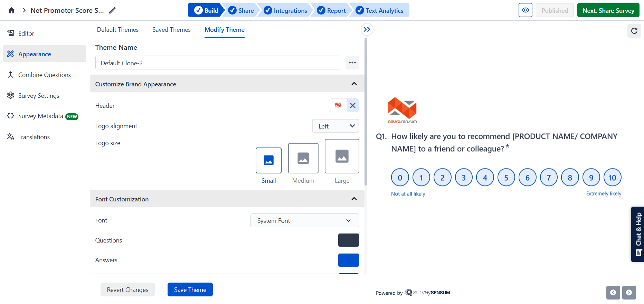The image size is (644, 304).
Task: Select Medium logo size option
Action: coord(303,158)
